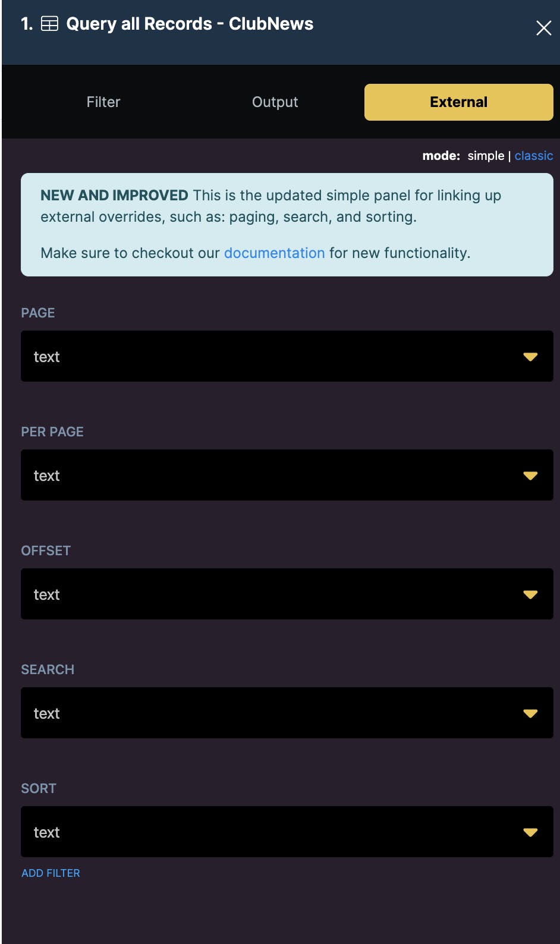Click into the SEARCH text field
Image resolution: width=560 pixels, height=944 pixels.
click(273, 713)
